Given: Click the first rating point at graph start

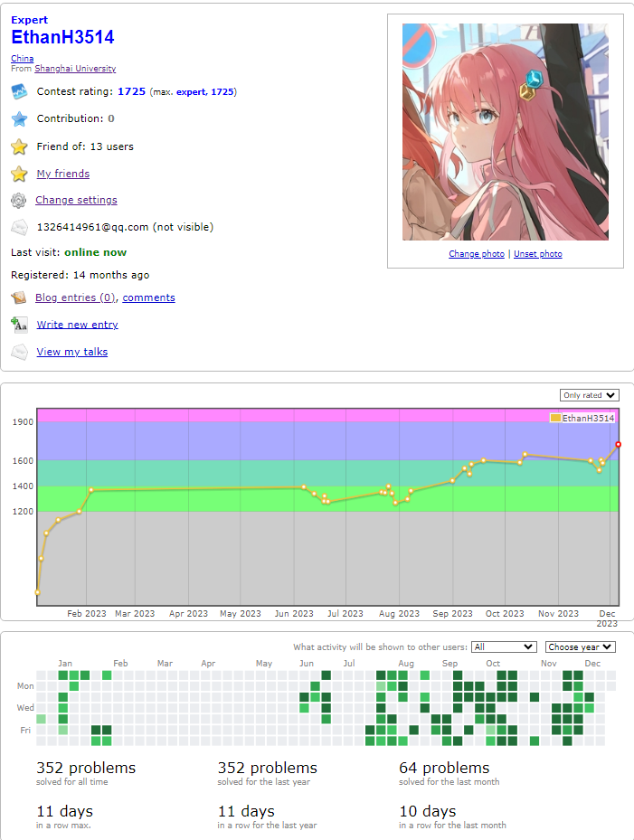Looking at the screenshot, I should pos(37,592).
